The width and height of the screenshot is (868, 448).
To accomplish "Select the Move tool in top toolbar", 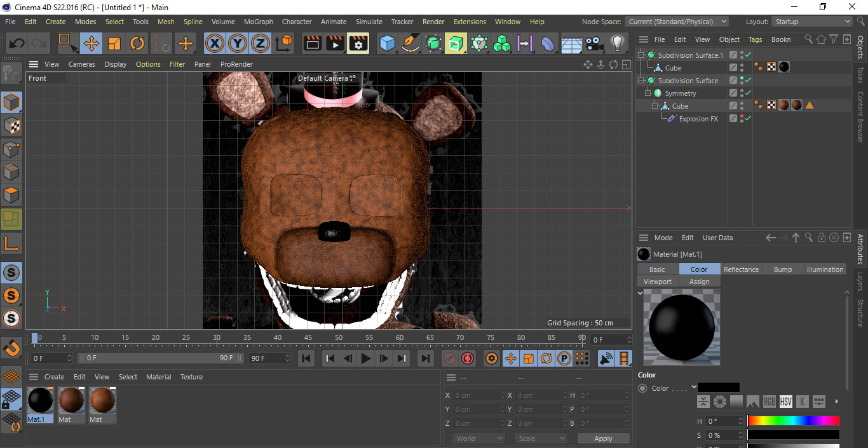I will tap(92, 43).
